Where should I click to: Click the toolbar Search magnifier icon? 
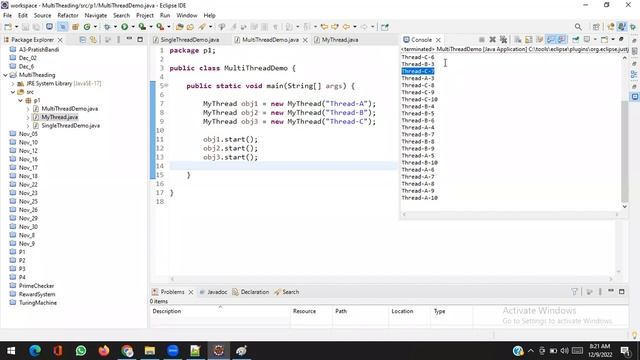tap(578, 27)
